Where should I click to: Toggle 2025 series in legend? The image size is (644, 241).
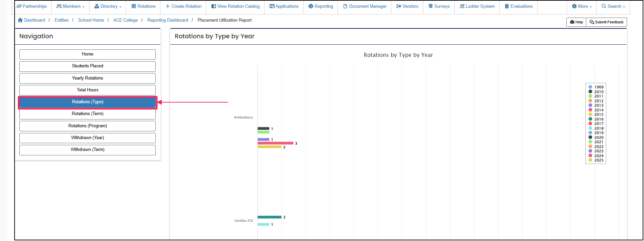(x=596, y=160)
